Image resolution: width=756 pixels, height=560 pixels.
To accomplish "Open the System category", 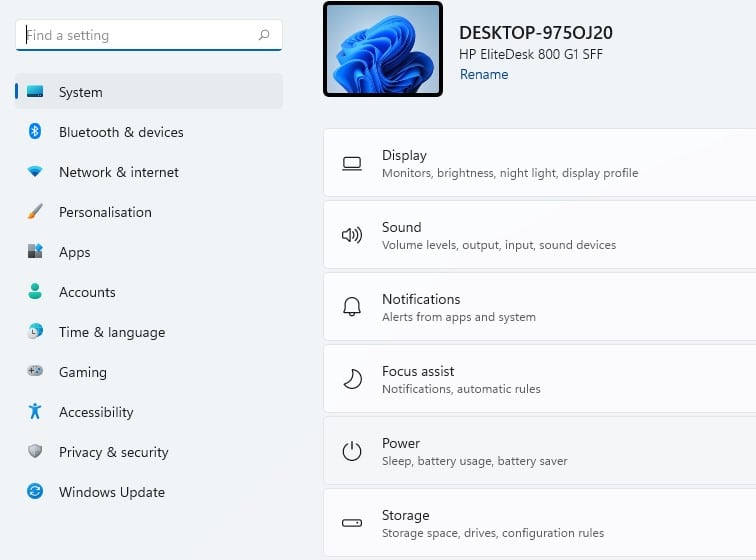I will tap(149, 91).
